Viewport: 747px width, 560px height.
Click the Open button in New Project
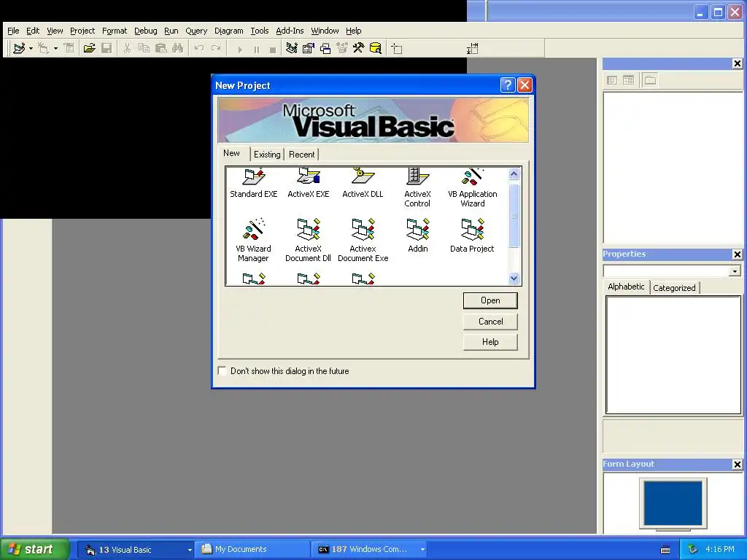pyautogui.click(x=490, y=300)
